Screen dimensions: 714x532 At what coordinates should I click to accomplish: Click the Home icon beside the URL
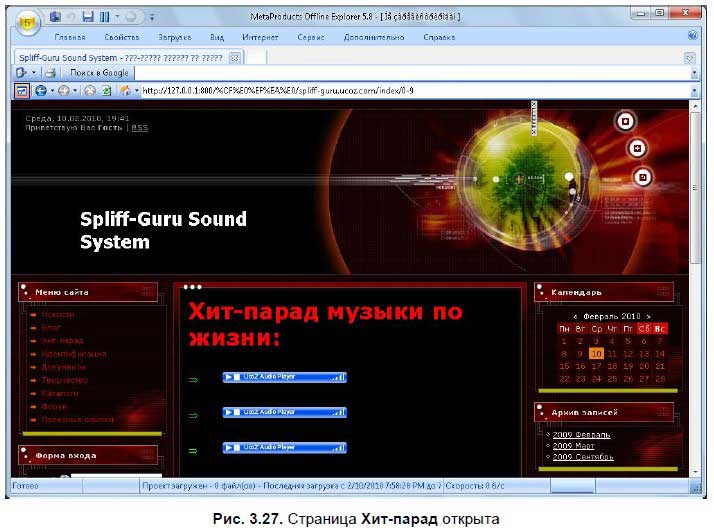click(x=125, y=90)
